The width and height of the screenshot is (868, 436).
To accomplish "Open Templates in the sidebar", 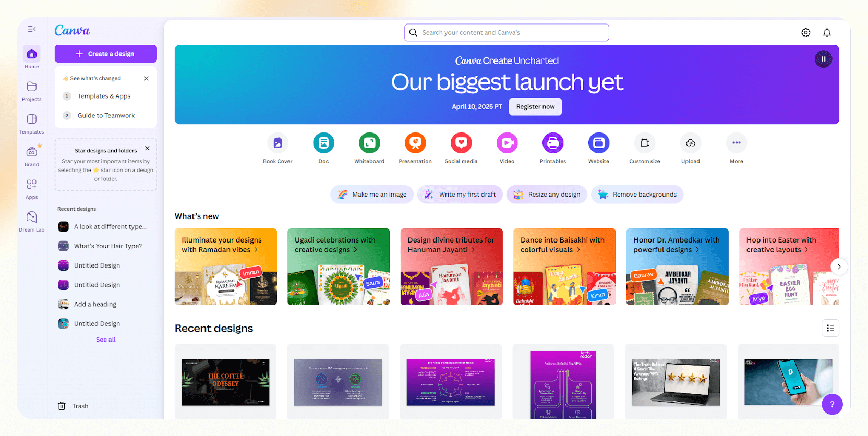I will 31,124.
